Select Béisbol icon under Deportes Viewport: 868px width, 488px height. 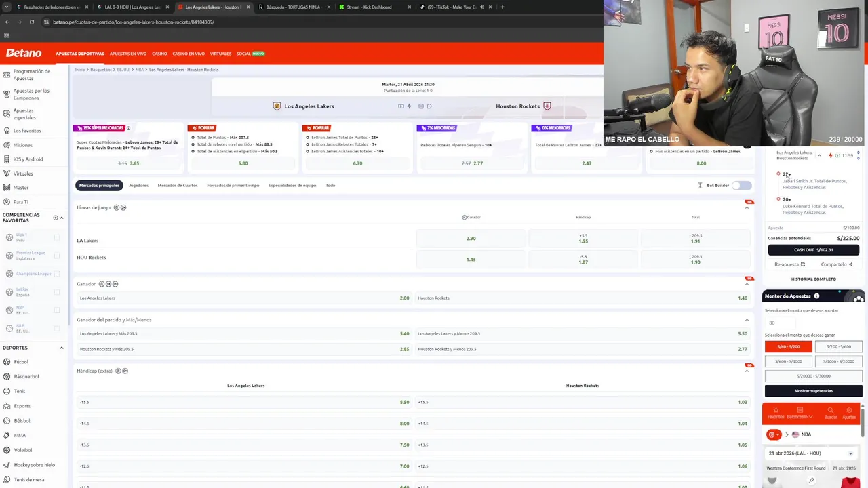[7, 421]
